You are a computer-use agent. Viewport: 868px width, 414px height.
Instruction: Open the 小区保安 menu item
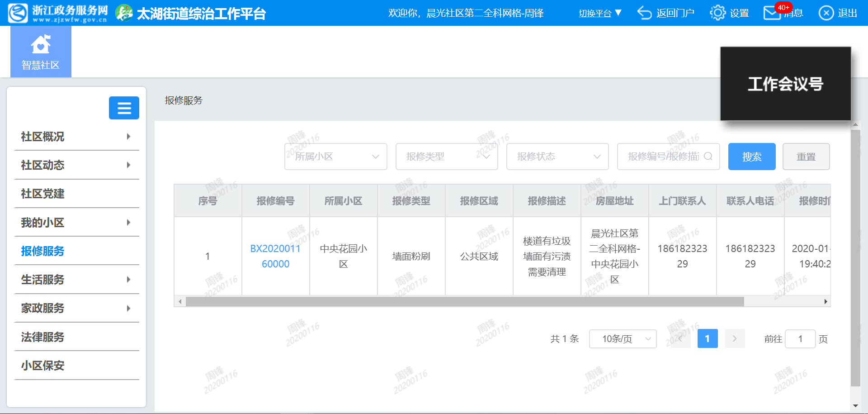pos(77,365)
